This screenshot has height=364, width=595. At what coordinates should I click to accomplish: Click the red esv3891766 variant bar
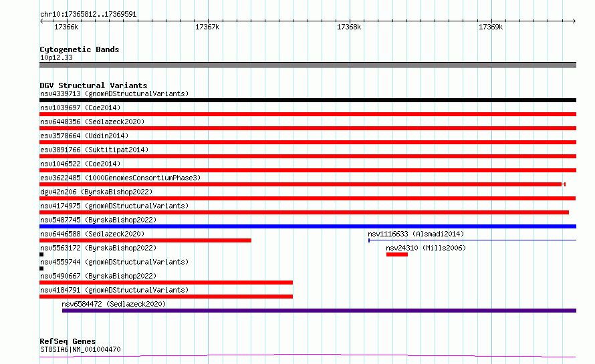[308, 156]
